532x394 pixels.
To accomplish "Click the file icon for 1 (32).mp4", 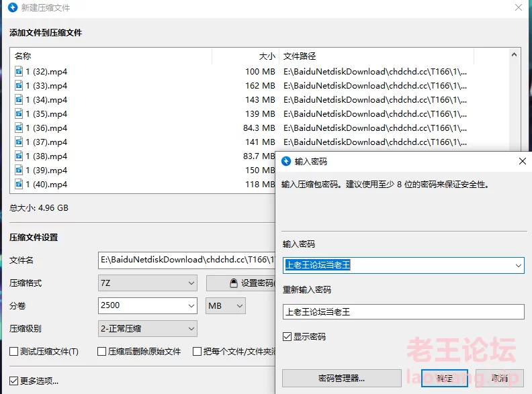I will click(19, 72).
